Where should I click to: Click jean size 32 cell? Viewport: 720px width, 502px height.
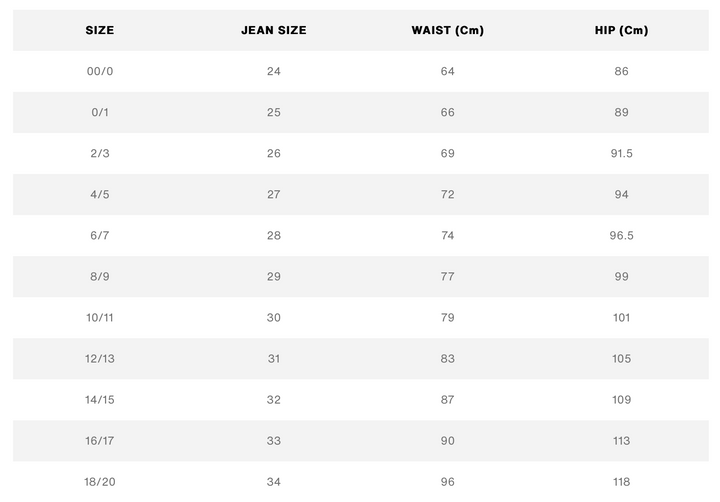[x=274, y=400]
